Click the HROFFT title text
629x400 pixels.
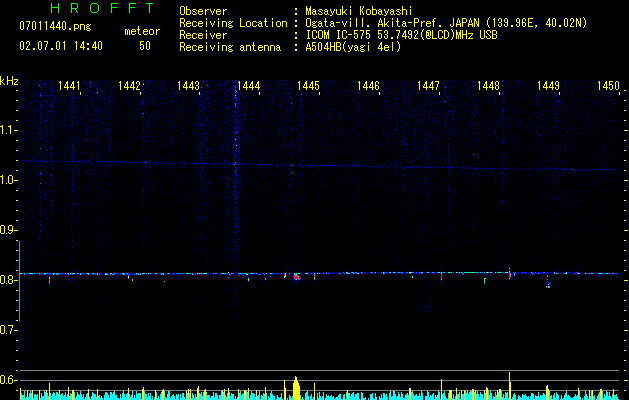point(102,8)
